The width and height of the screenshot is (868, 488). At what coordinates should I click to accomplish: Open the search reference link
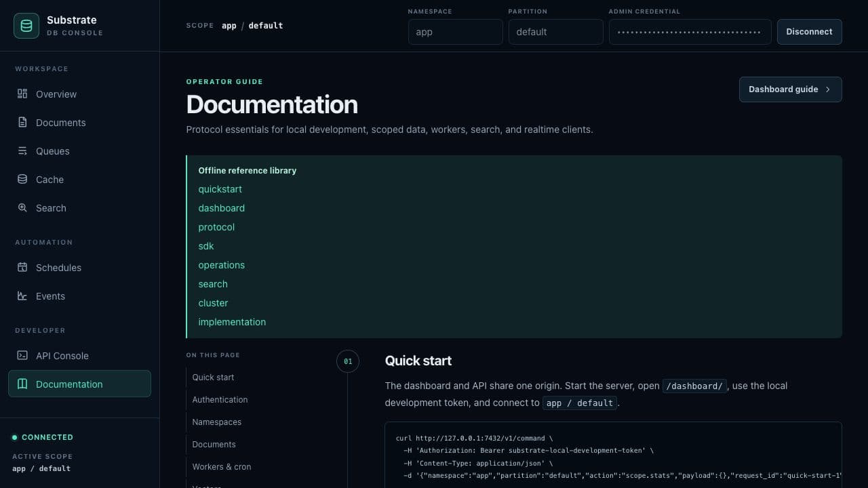213,284
